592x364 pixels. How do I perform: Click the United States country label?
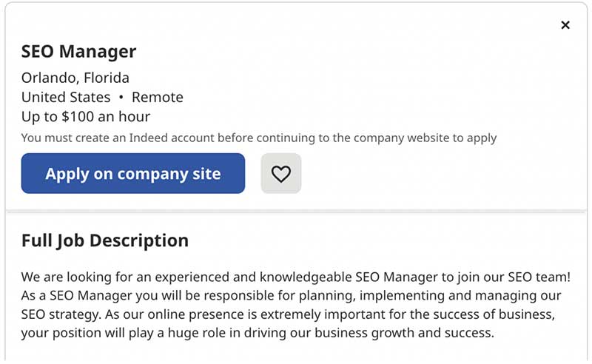(x=66, y=97)
